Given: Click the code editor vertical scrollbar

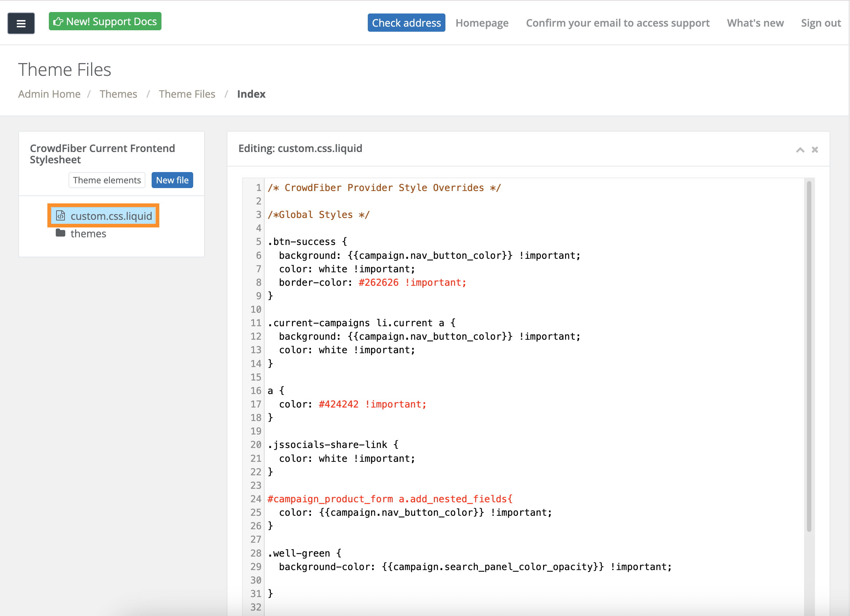Looking at the screenshot, I should click(809, 356).
